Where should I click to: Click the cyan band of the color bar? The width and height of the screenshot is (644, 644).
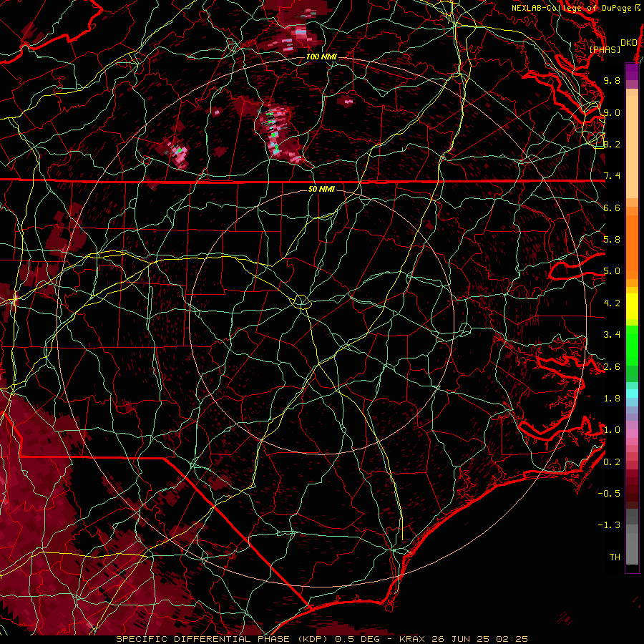point(632,393)
